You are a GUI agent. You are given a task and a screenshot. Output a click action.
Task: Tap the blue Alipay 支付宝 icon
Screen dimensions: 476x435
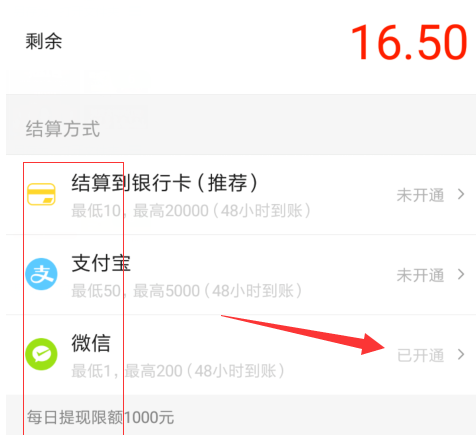click(41, 274)
